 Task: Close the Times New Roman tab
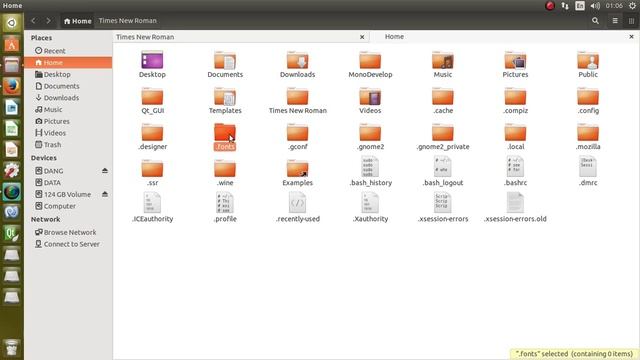click(362, 37)
